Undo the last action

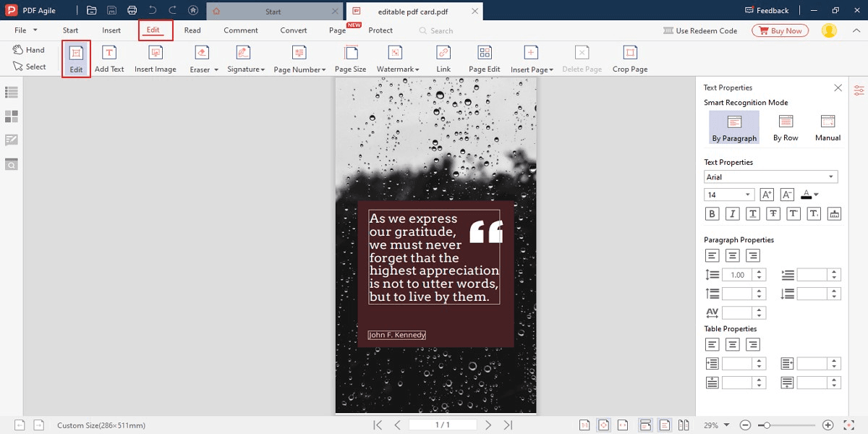pos(152,10)
